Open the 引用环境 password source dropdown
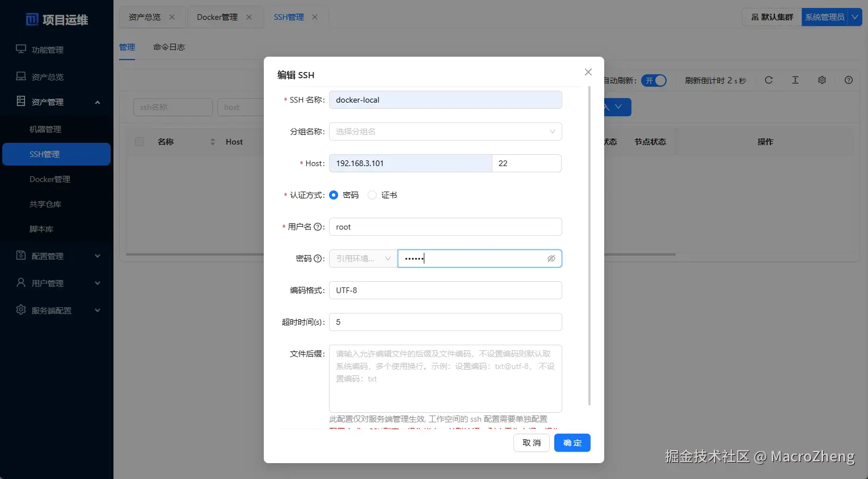868x479 pixels. point(363,258)
